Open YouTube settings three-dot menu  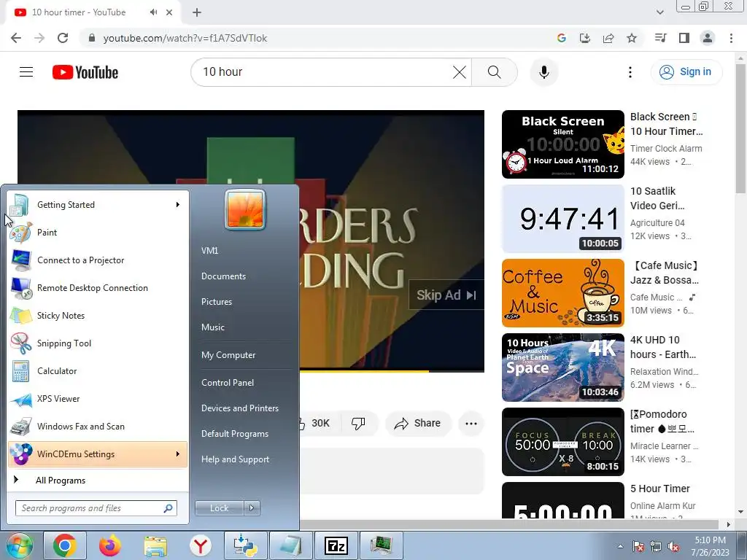pos(630,72)
